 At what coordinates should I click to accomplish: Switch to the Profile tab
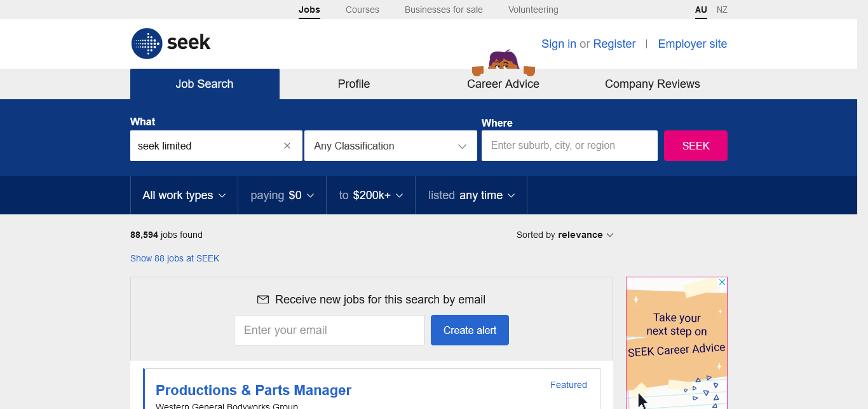pos(354,84)
